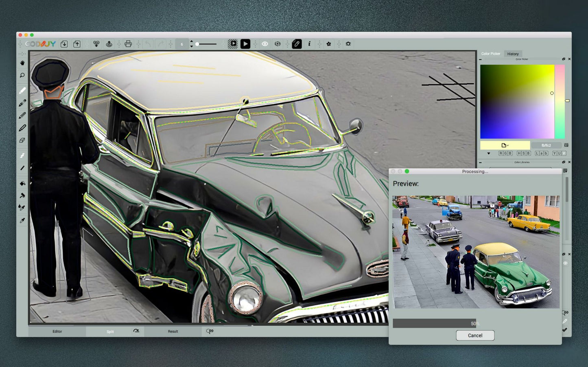Cancel the processing operation
This screenshot has height=367, width=588.
click(x=475, y=335)
